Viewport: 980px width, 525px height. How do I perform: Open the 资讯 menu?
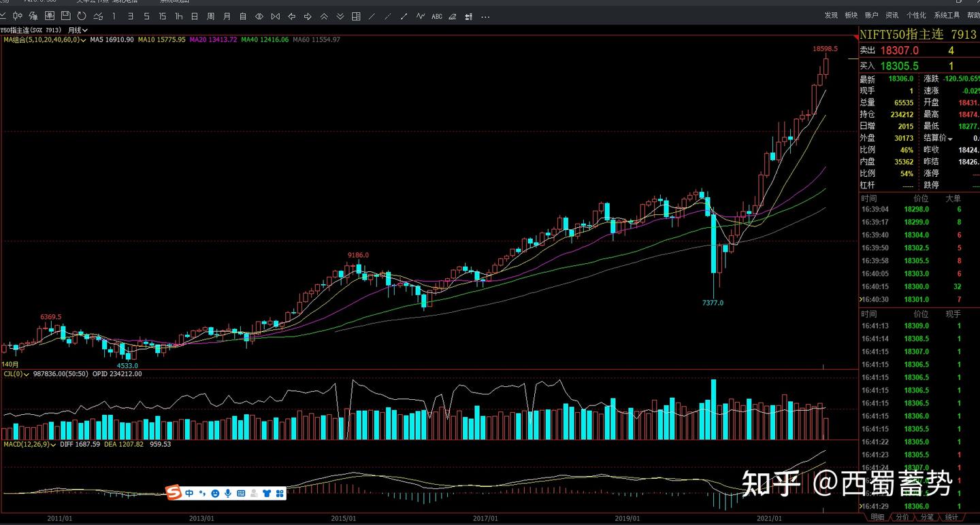(x=892, y=16)
